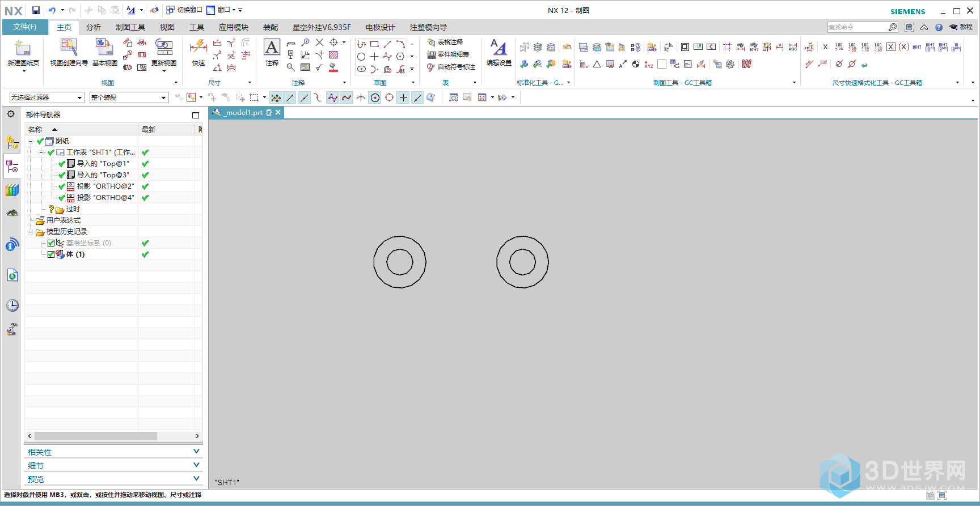Open the assembly navigator sidebar tab

pyautogui.click(x=12, y=142)
